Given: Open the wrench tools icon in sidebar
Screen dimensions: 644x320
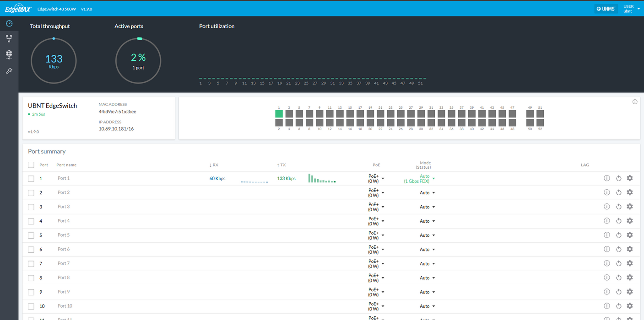Looking at the screenshot, I should (9, 71).
